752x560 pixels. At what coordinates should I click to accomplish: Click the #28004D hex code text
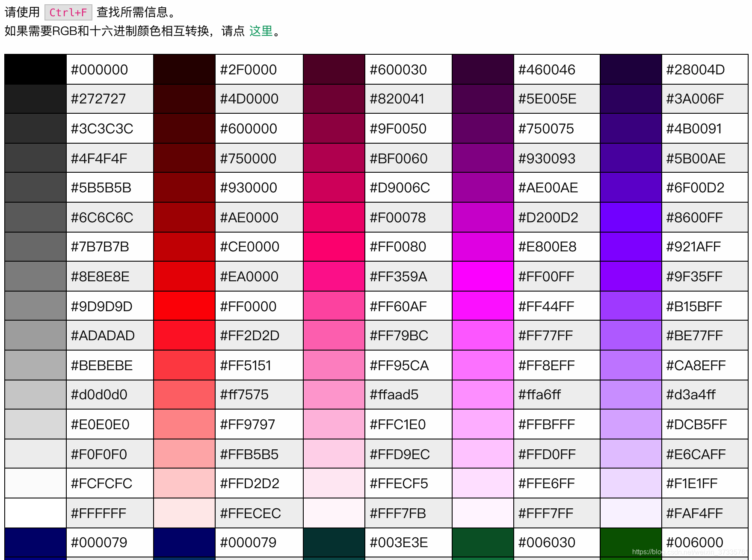tap(696, 70)
